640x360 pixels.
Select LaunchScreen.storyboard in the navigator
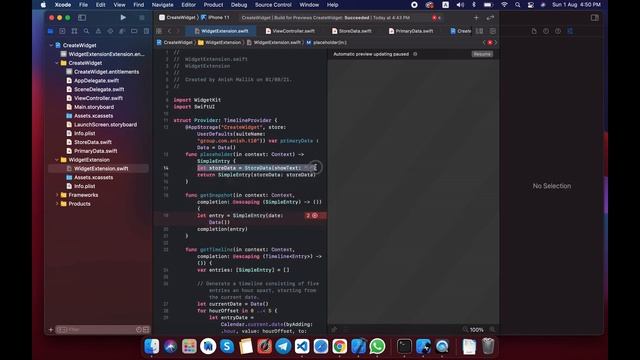[x=102, y=124]
